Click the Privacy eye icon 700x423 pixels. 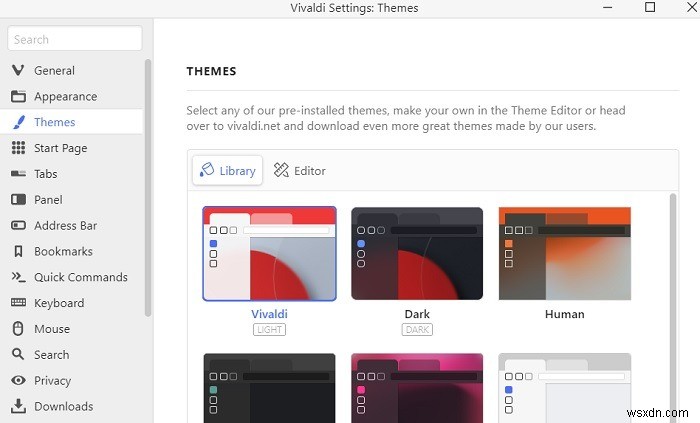click(x=18, y=380)
